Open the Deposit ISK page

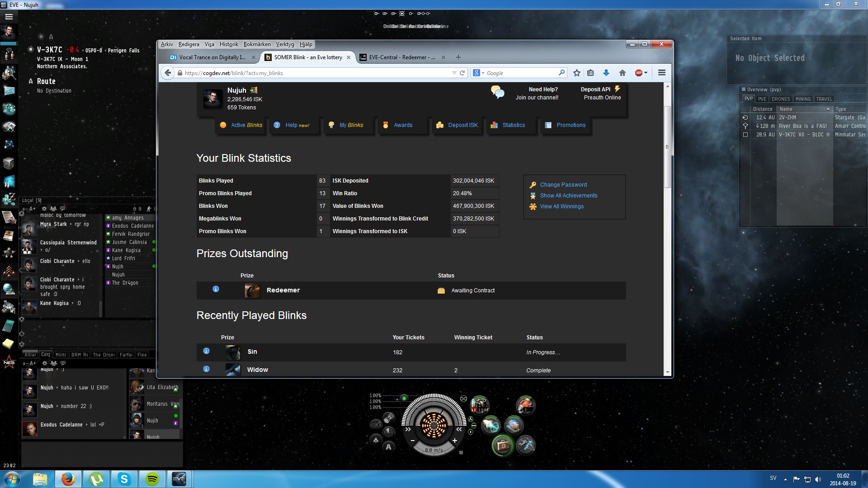[462, 125]
